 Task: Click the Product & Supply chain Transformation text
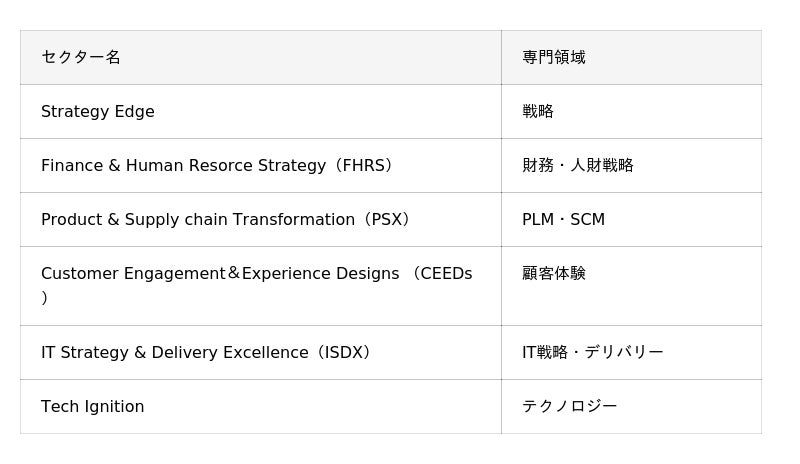(198, 220)
